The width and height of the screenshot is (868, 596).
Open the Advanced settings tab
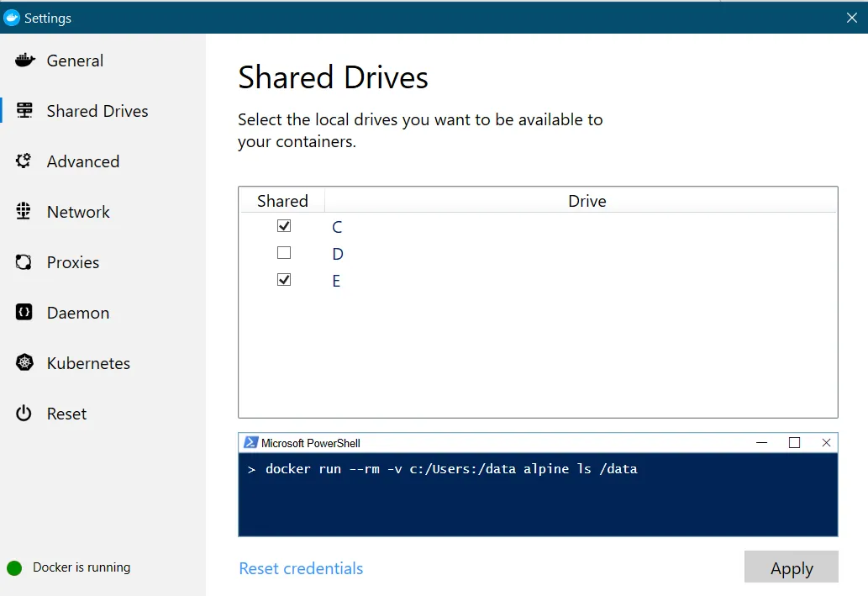(x=83, y=161)
